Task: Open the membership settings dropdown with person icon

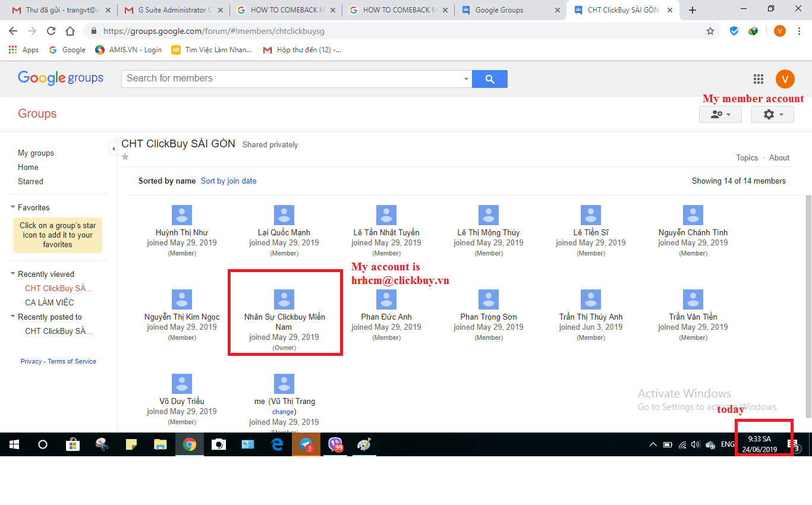Action: point(720,114)
